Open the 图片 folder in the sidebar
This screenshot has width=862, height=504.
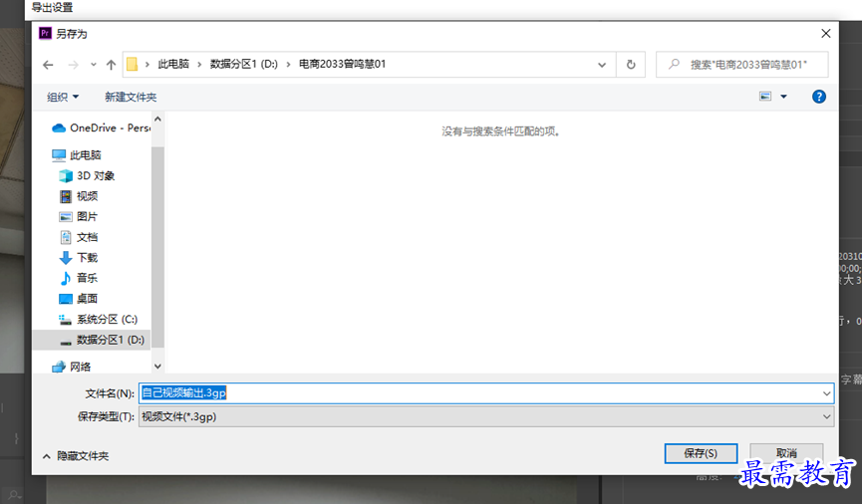pyautogui.click(x=78, y=216)
